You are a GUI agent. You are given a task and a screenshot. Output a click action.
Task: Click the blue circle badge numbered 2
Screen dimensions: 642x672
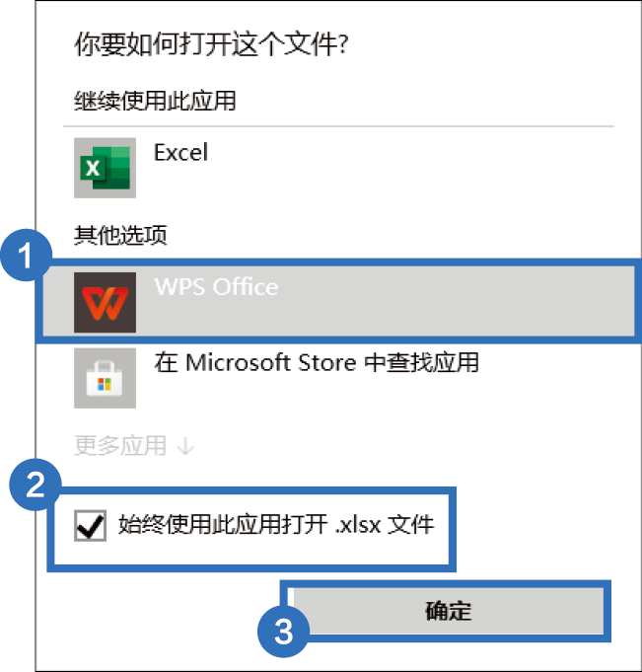tap(36, 485)
